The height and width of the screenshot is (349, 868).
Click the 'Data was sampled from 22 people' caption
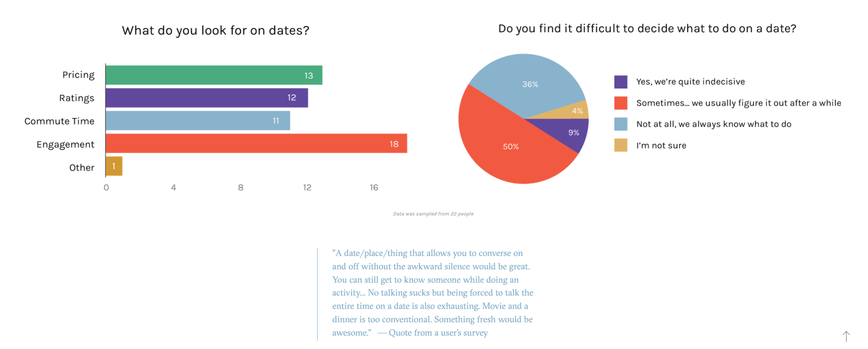[433, 214]
